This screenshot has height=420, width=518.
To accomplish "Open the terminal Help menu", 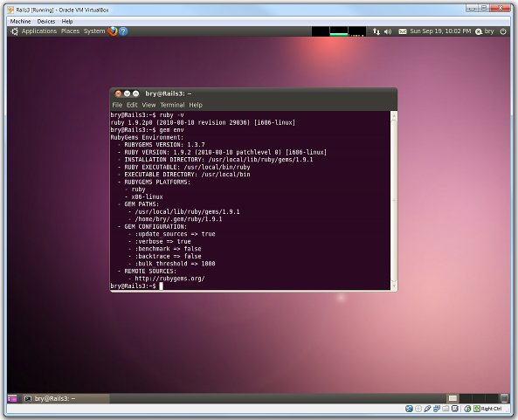I will tap(196, 105).
